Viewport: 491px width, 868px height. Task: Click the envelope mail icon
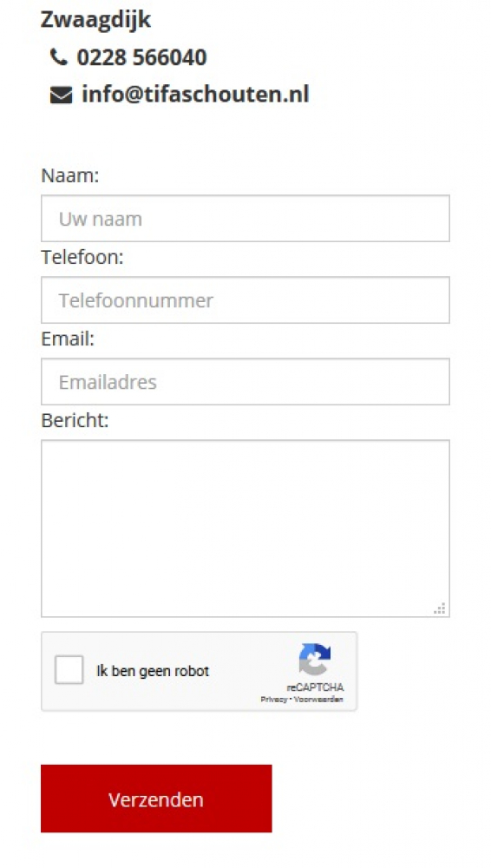(61, 95)
